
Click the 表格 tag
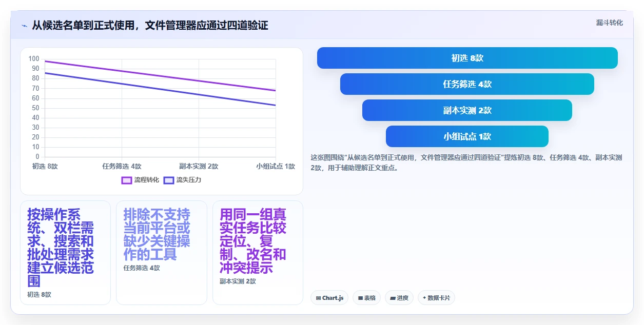(366, 298)
